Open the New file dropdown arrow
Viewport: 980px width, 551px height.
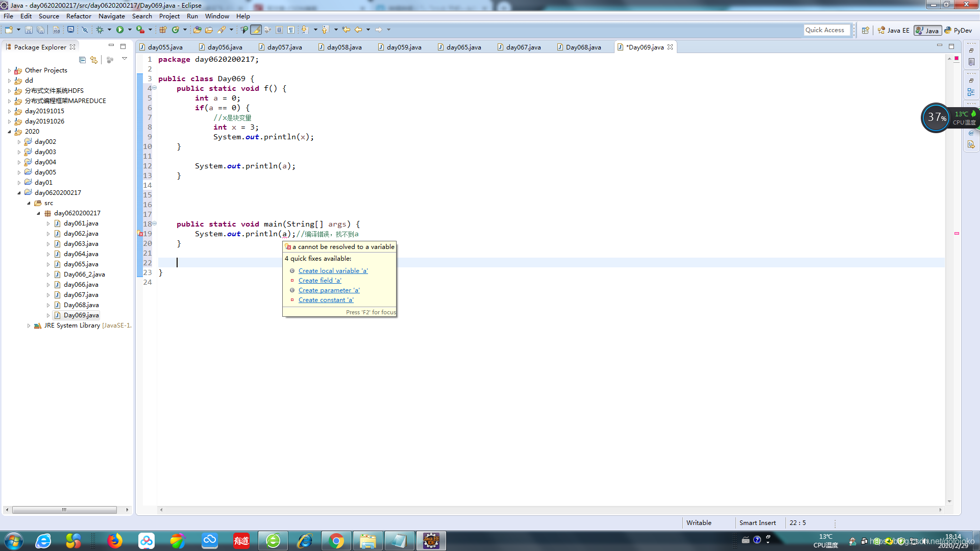[18, 30]
